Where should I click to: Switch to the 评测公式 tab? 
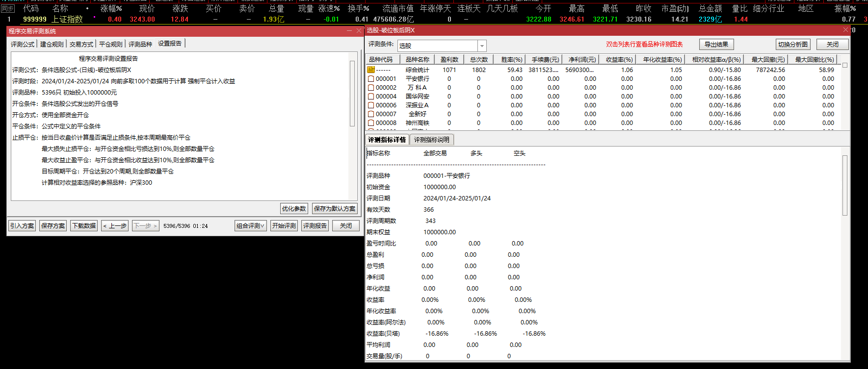(x=23, y=44)
